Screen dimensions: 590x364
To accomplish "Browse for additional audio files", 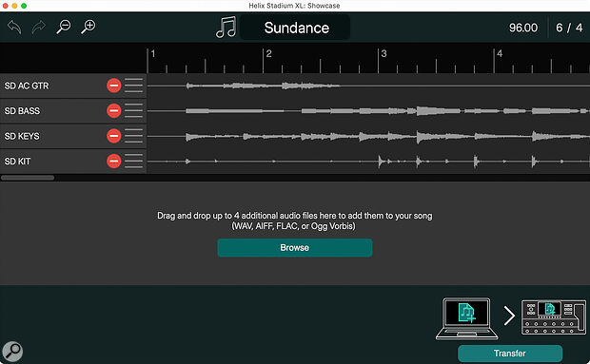I will (x=295, y=248).
